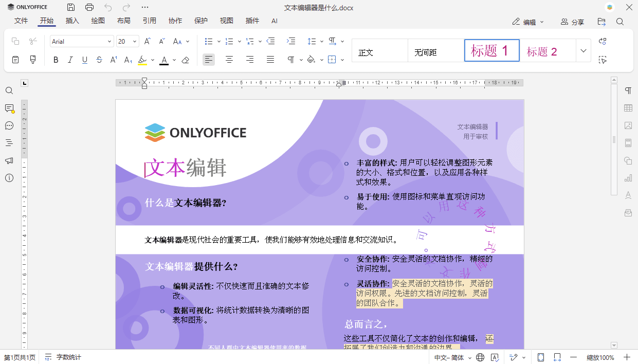Select the Copy style paintbrush icon
This screenshot has width=638, height=364.
(x=33, y=60)
